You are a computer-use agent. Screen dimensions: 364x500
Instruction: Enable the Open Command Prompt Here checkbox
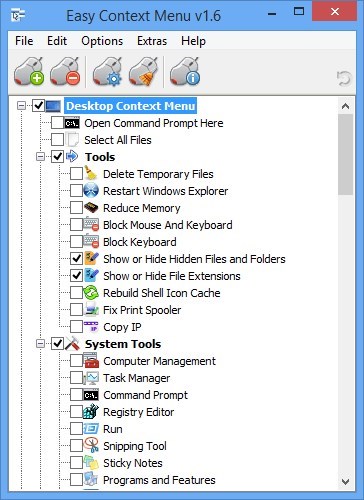coord(57,123)
